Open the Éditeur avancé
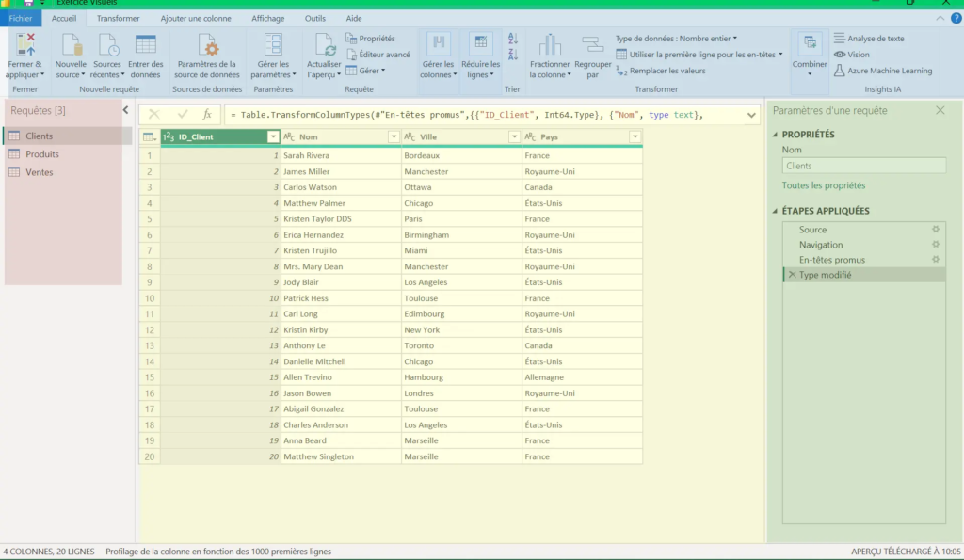964x560 pixels. (x=378, y=55)
